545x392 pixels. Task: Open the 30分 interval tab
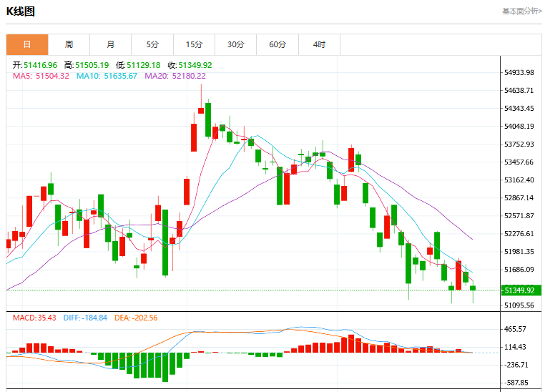pyautogui.click(x=235, y=44)
